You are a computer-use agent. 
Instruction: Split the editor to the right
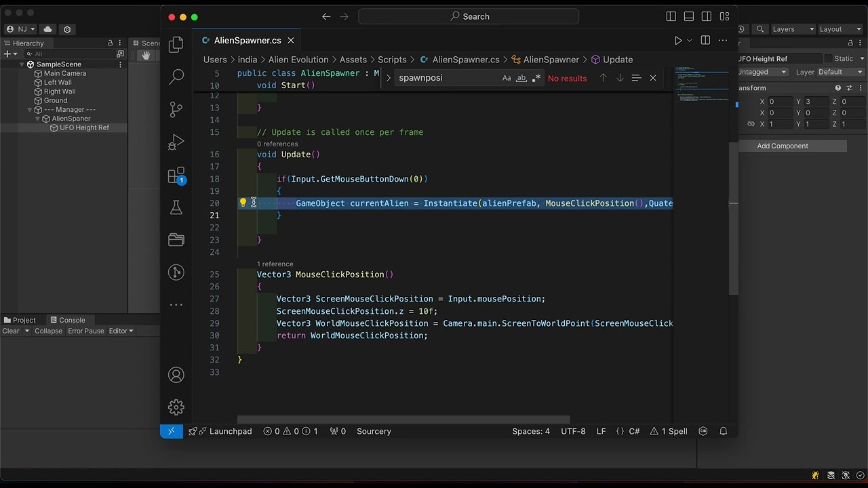coord(705,41)
